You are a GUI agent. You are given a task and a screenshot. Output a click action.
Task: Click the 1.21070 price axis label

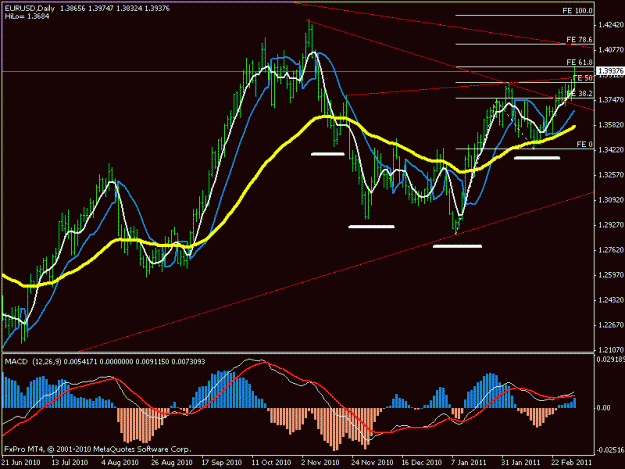pos(611,350)
